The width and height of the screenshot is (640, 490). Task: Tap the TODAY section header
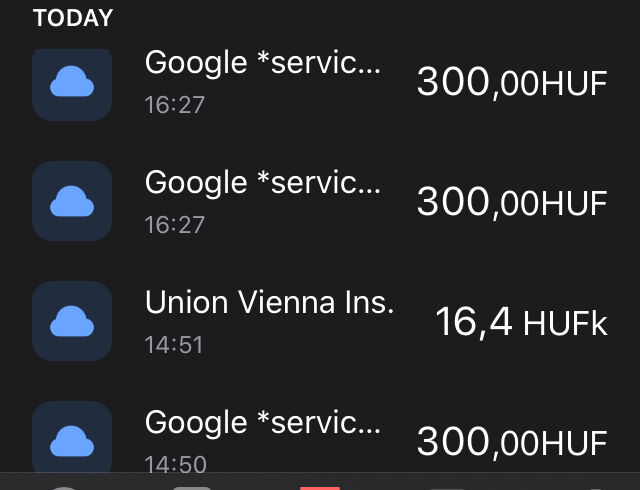coord(73,18)
